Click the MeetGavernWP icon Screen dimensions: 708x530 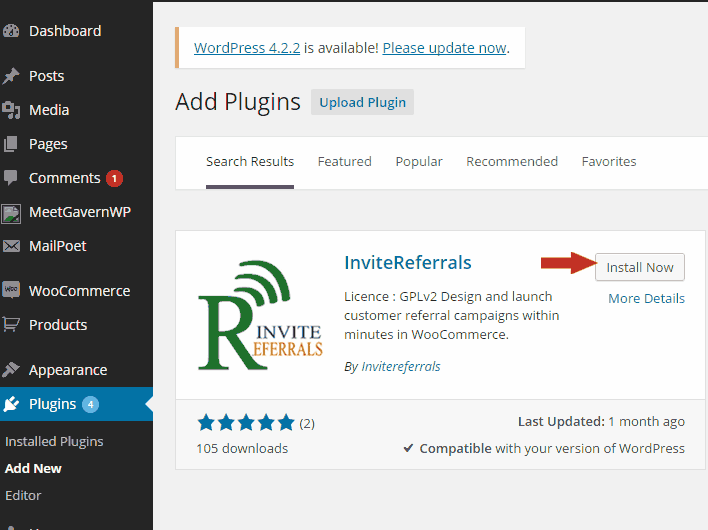11,214
